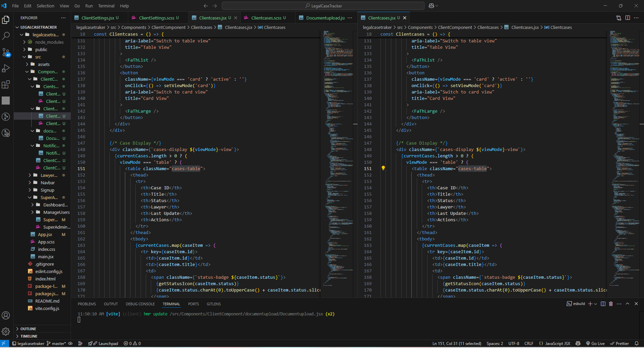This screenshot has height=348, width=644.
Task: Click CRLF end of line setting
Action: [x=529, y=343]
